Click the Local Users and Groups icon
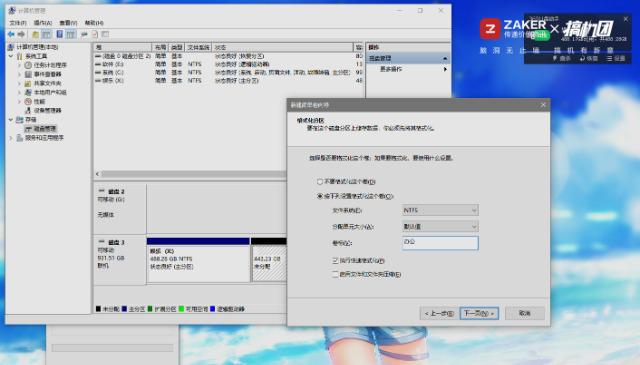This screenshot has width=640, height=365. tap(28, 92)
